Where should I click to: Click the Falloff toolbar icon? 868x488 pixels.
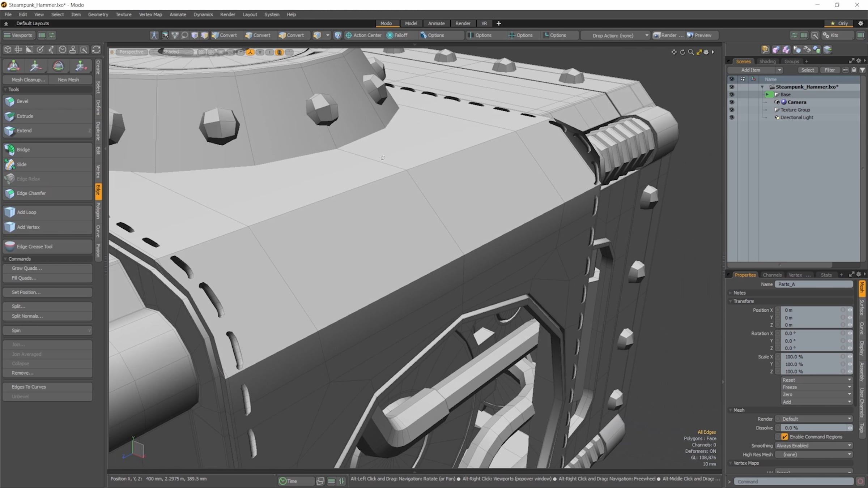point(390,35)
